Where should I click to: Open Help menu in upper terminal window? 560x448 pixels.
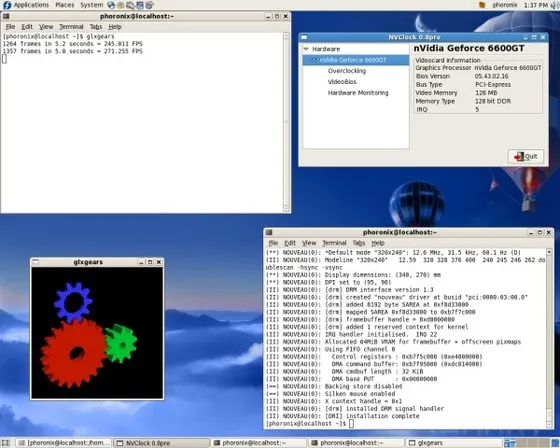coord(115,27)
